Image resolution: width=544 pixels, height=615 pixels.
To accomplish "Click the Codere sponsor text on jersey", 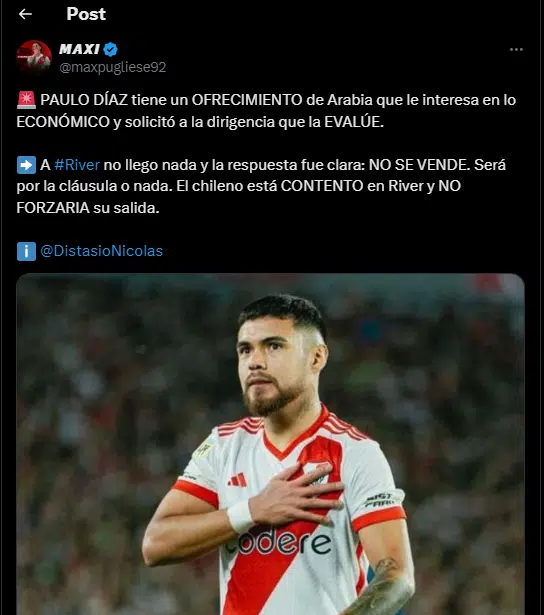I will (278, 542).
